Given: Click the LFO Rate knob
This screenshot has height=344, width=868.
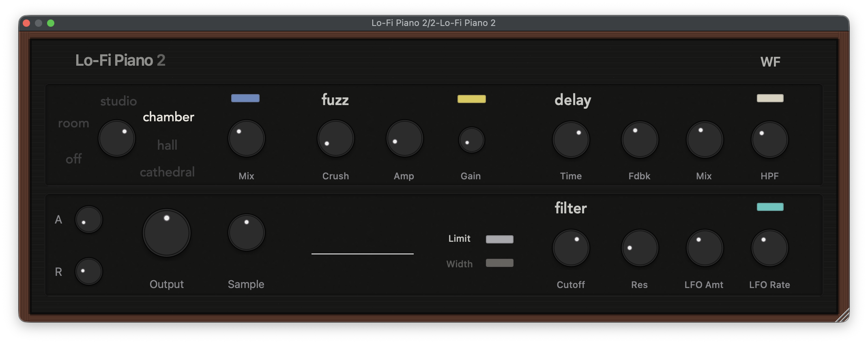Looking at the screenshot, I should tap(770, 248).
